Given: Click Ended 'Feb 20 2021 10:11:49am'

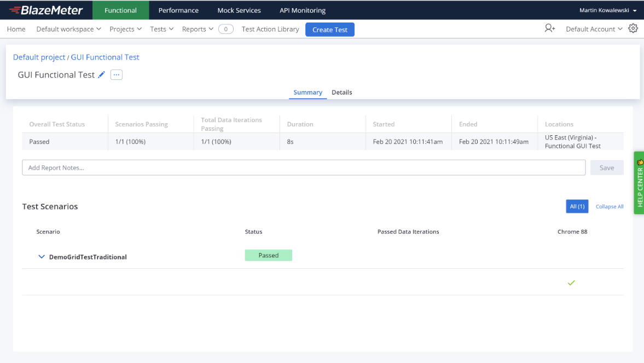Looking at the screenshot, I should 494,142.
